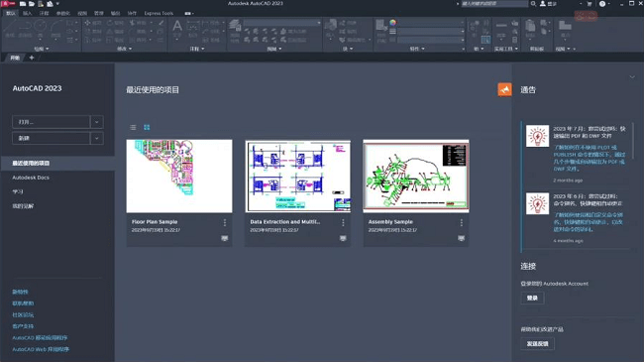Switch recent files to grid view
The width and height of the screenshot is (644, 362).
(147, 128)
